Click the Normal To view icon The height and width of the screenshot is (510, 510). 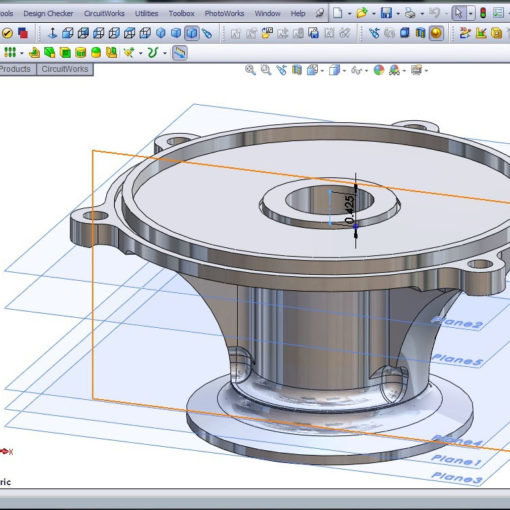click(x=52, y=33)
